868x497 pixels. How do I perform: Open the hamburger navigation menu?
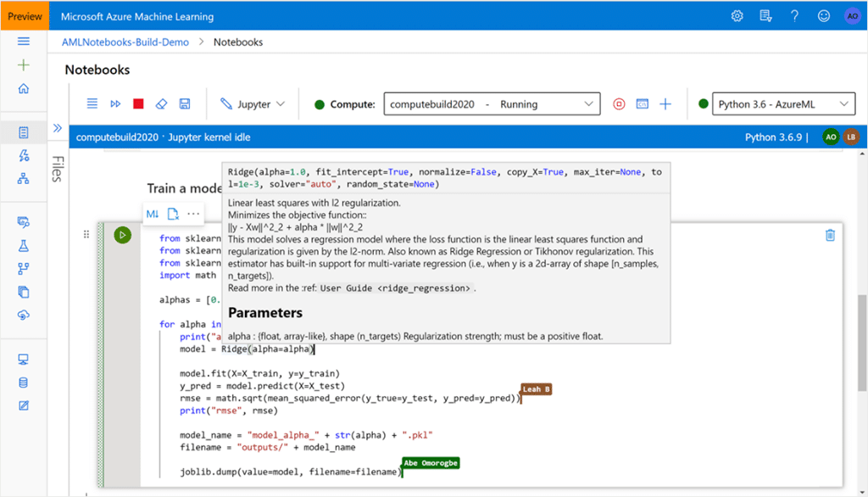pyautogui.click(x=23, y=42)
